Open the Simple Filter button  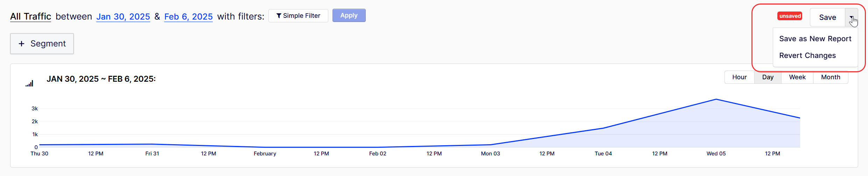tap(298, 16)
